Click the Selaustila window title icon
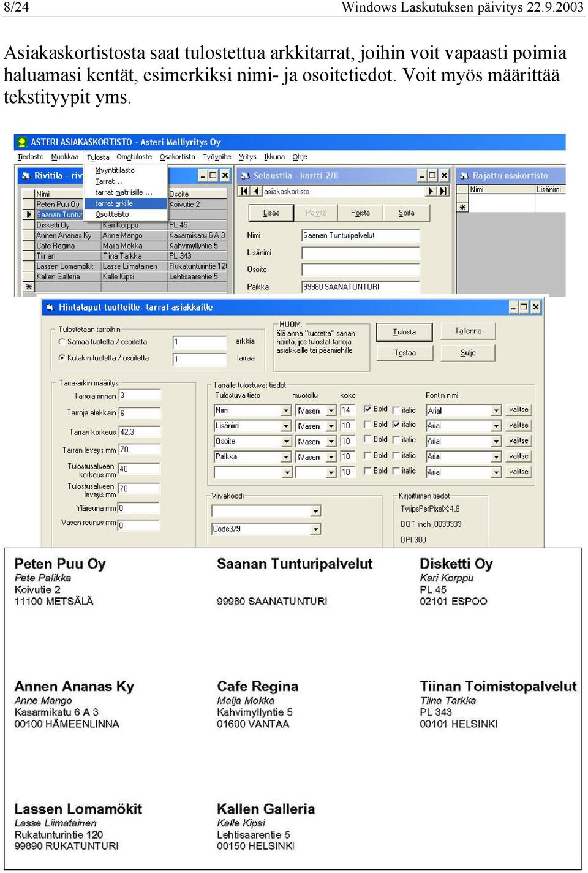 click(x=245, y=176)
